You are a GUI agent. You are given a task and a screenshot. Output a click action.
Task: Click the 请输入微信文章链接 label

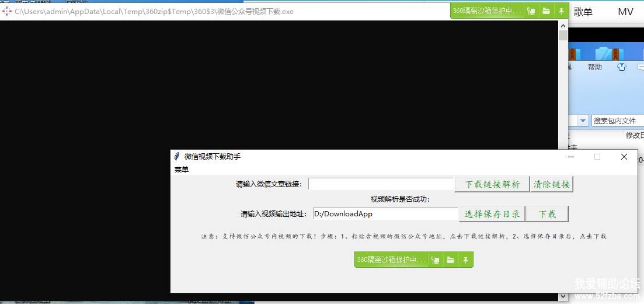pos(269,184)
